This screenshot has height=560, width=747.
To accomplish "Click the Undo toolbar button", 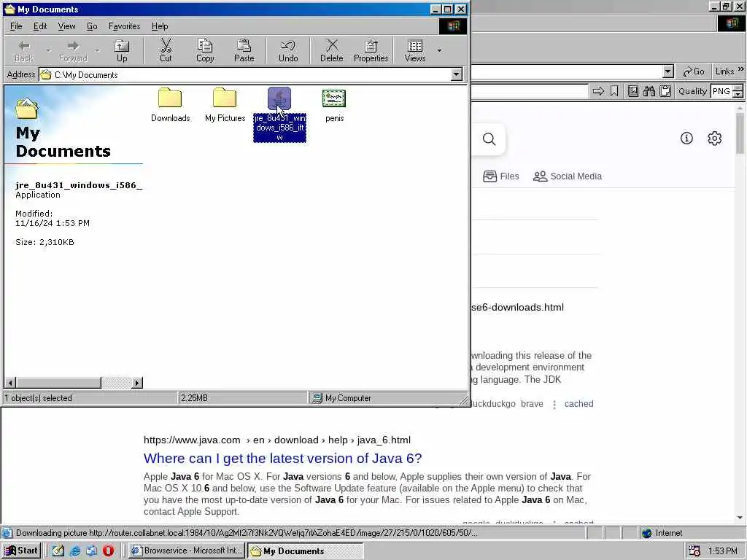I will click(287, 51).
